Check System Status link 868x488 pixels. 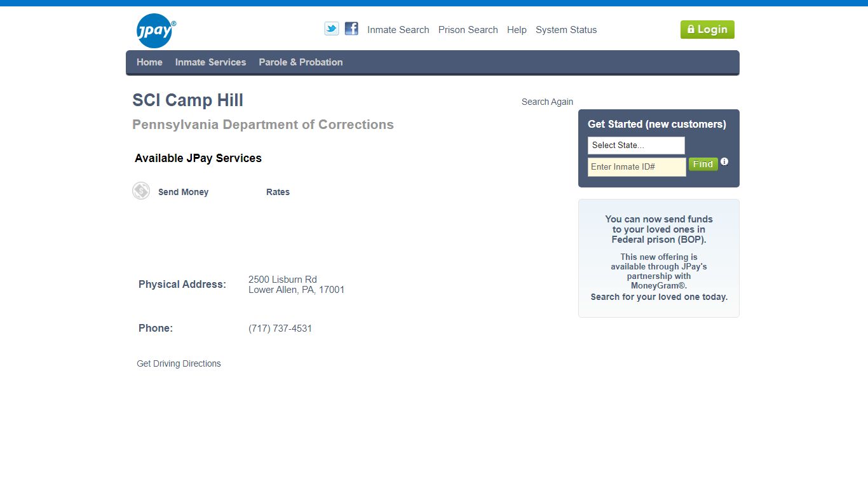pyautogui.click(x=566, y=30)
